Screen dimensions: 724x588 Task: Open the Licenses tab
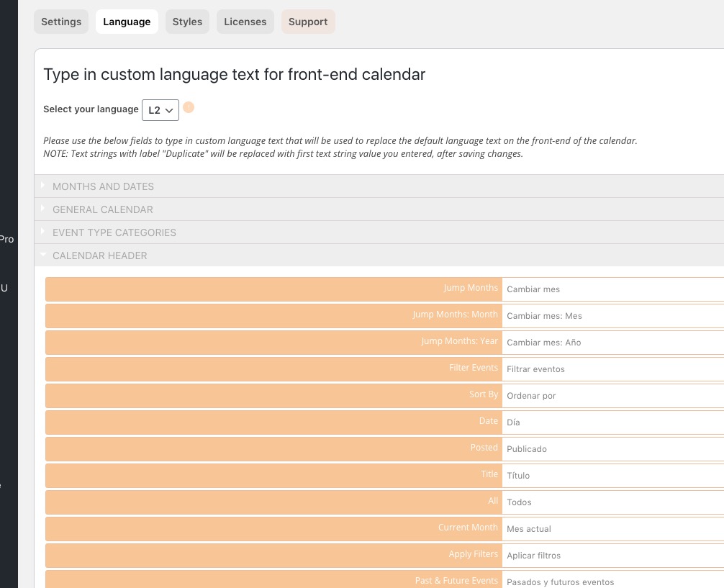[x=245, y=22]
